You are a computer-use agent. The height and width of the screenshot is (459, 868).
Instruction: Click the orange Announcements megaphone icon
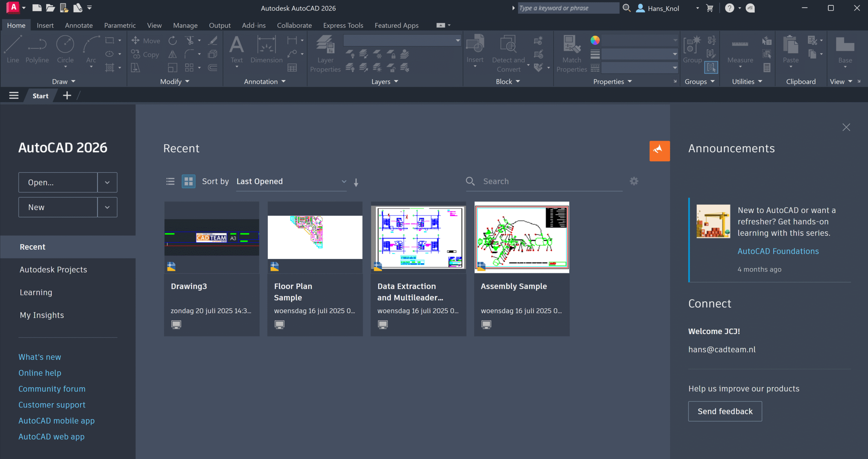pyautogui.click(x=659, y=151)
